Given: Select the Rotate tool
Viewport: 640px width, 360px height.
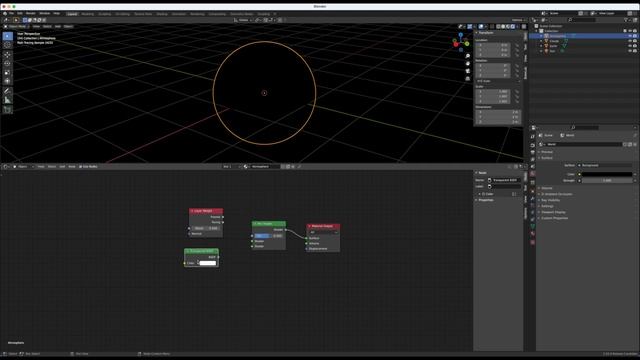Looking at the screenshot, I should [7, 64].
